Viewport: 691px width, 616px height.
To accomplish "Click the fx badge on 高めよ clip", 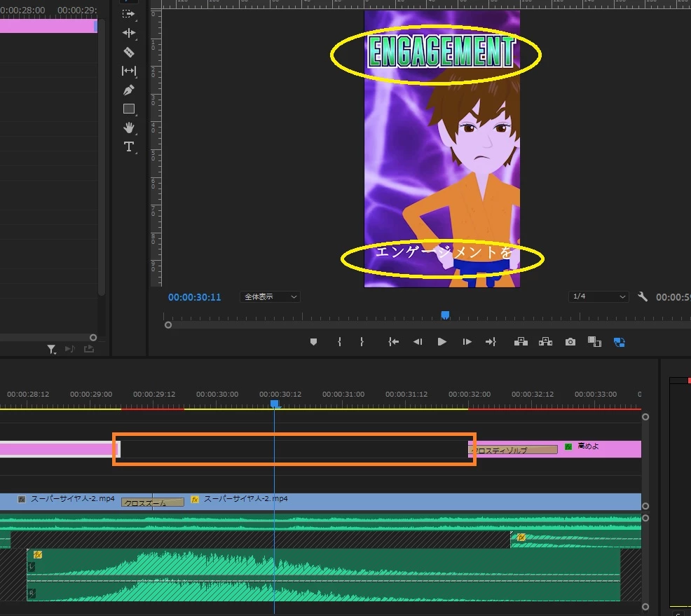I will coord(568,446).
